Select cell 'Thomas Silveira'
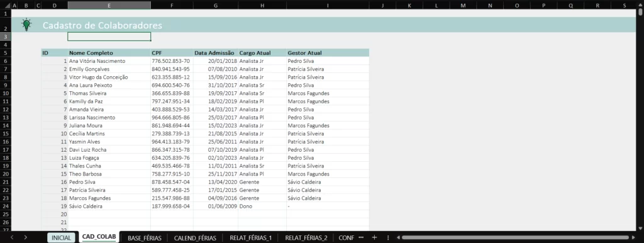Screen dimensions: 644x243 pos(109,93)
